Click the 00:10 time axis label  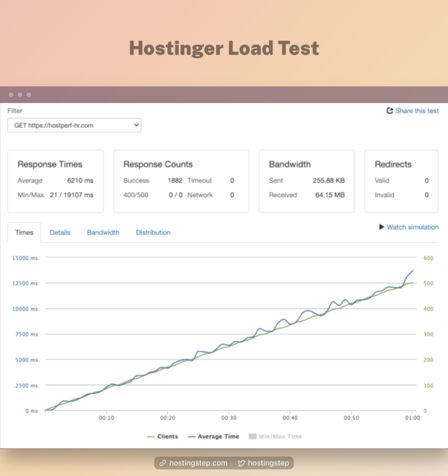pos(107,418)
